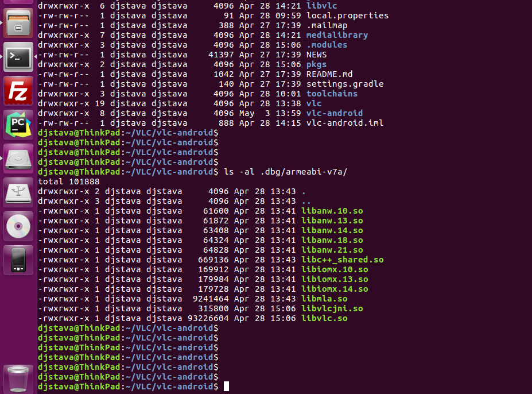
Task: Click the Terminal launcher icon
Action: tap(18, 56)
